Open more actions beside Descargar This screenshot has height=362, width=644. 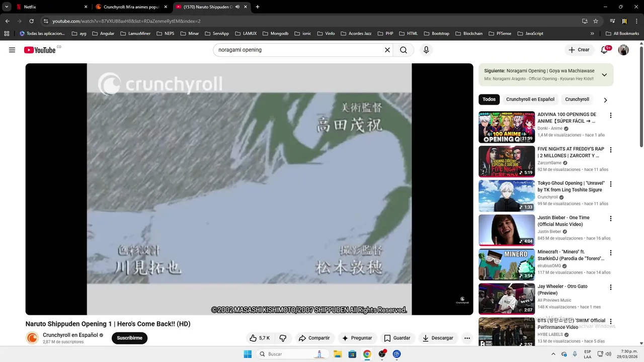(x=467, y=338)
